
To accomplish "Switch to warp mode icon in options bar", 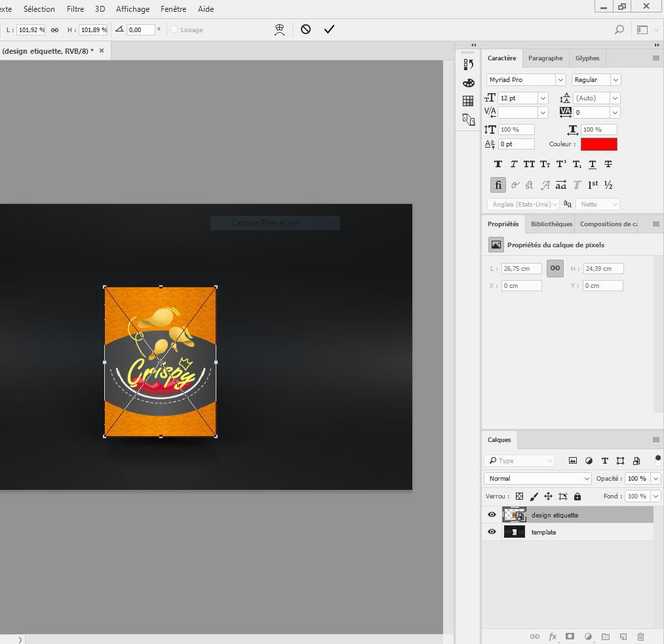I will point(279,30).
